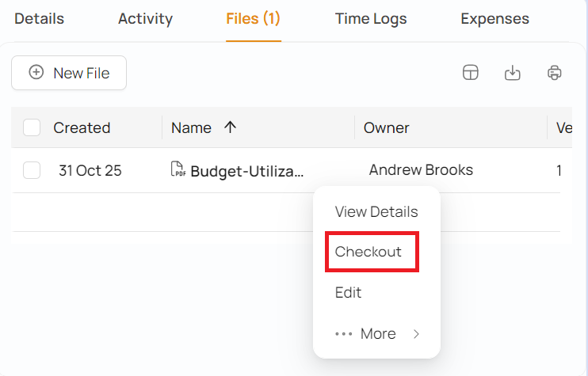Sort by the Created column header
The width and height of the screenshot is (588, 376).
click(82, 127)
